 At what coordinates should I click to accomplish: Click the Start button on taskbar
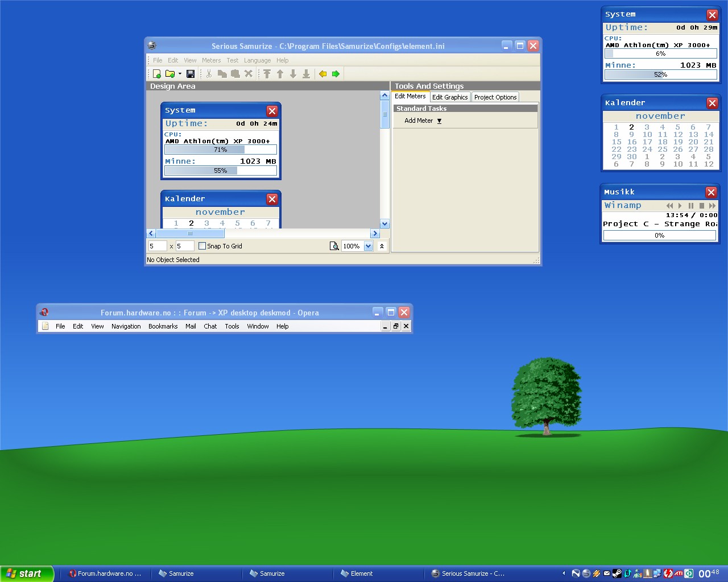pyautogui.click(x=27, y=573)
